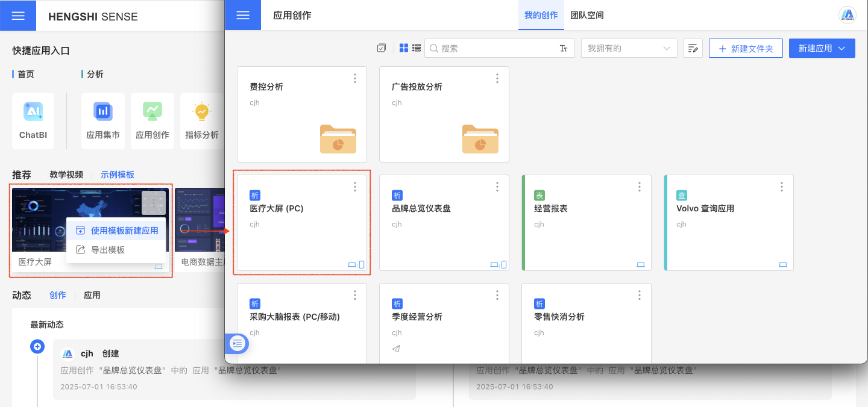Open the 我拥有的 filter dropdown
Screen dimensions: 868x407
(629, 48)
